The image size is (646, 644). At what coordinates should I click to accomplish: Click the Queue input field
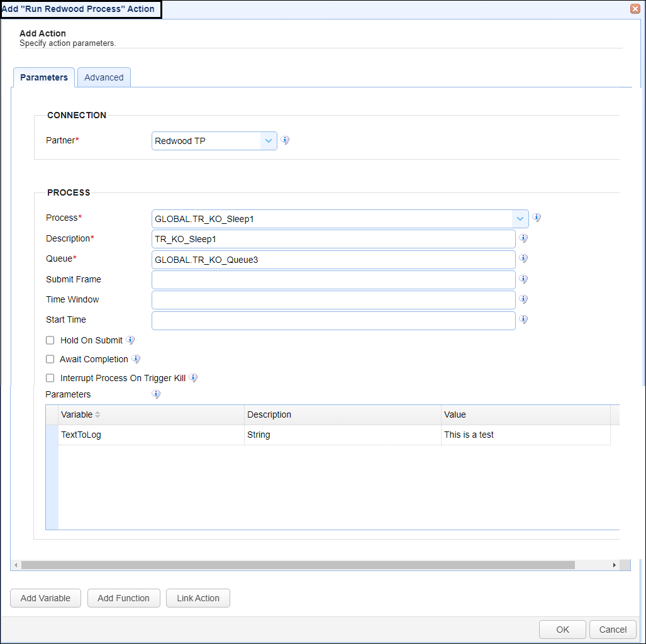(333, 260)
